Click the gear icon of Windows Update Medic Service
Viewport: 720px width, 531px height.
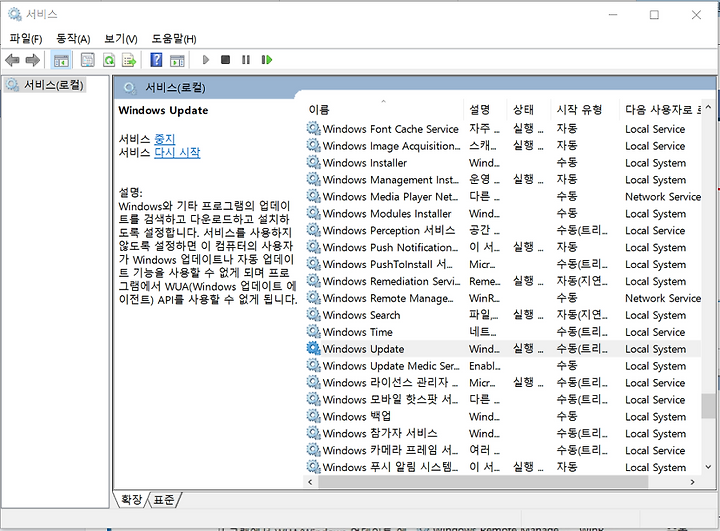[x=313, y=365]
